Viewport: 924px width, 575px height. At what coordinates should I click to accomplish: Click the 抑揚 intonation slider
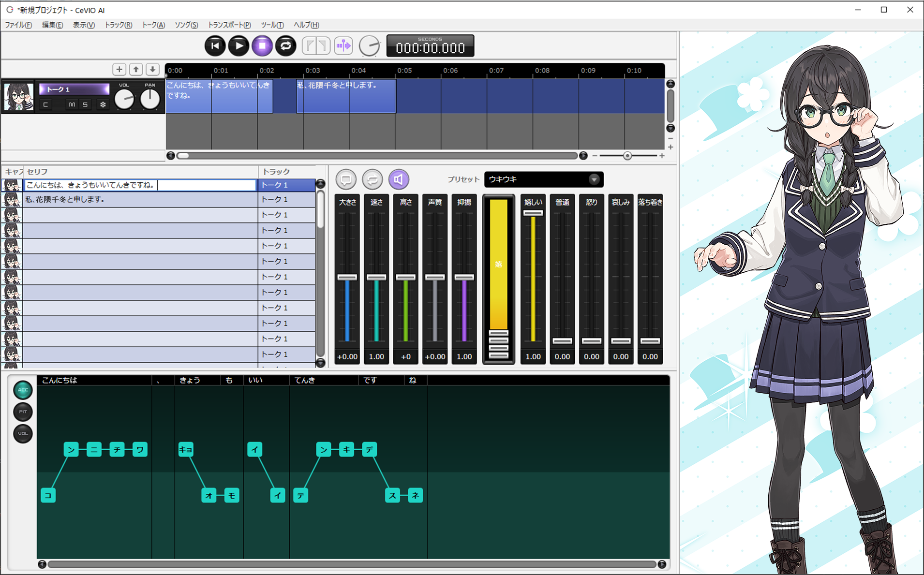tap(464, 277)
